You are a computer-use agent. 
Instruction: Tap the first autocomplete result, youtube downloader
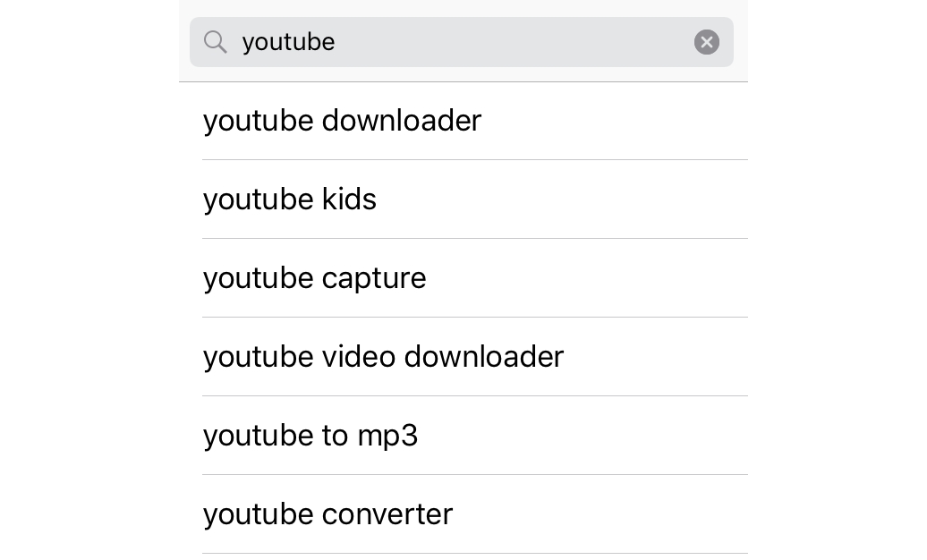[x=475, y=122]
